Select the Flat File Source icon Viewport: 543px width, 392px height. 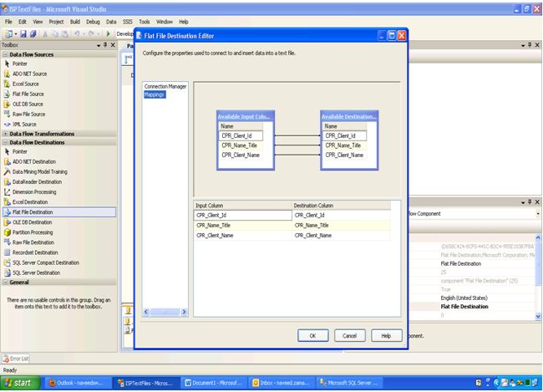pos(7,94)
